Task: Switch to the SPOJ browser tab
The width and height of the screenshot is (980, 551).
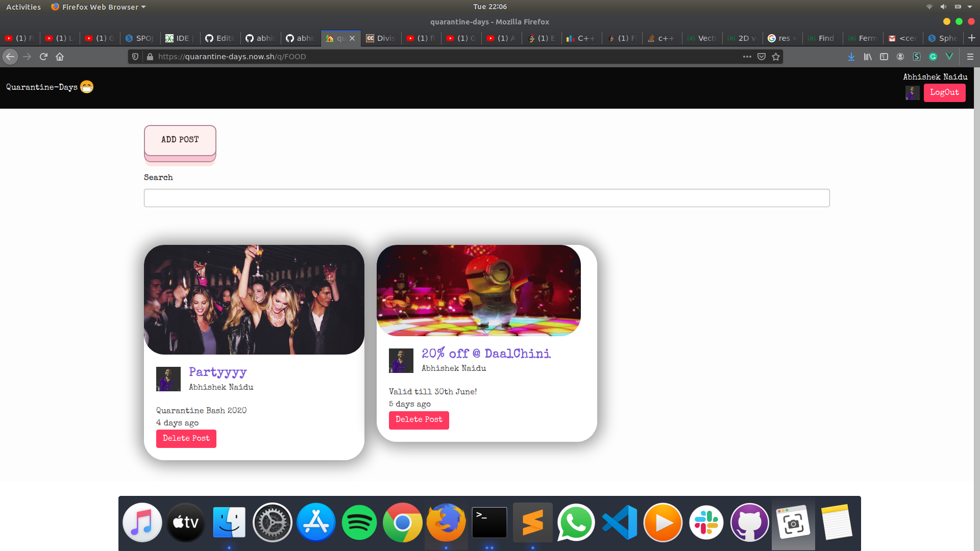Action: click(x=140, y=38)
